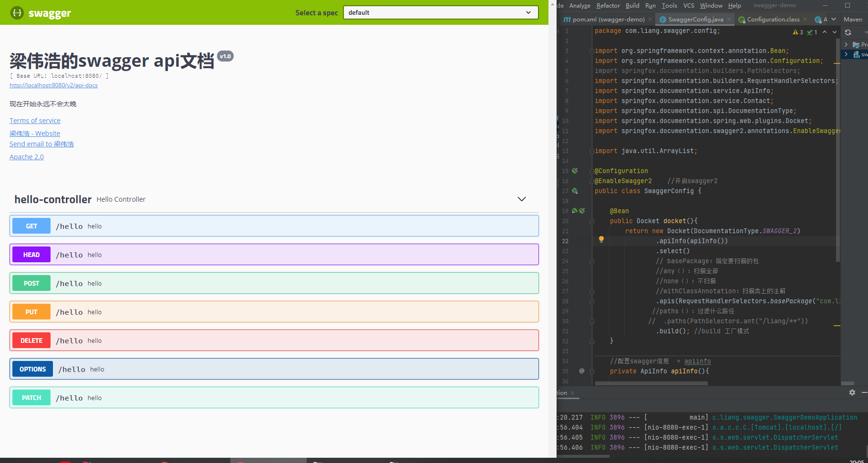
Task: Open the Help menu
Action: 734,6
